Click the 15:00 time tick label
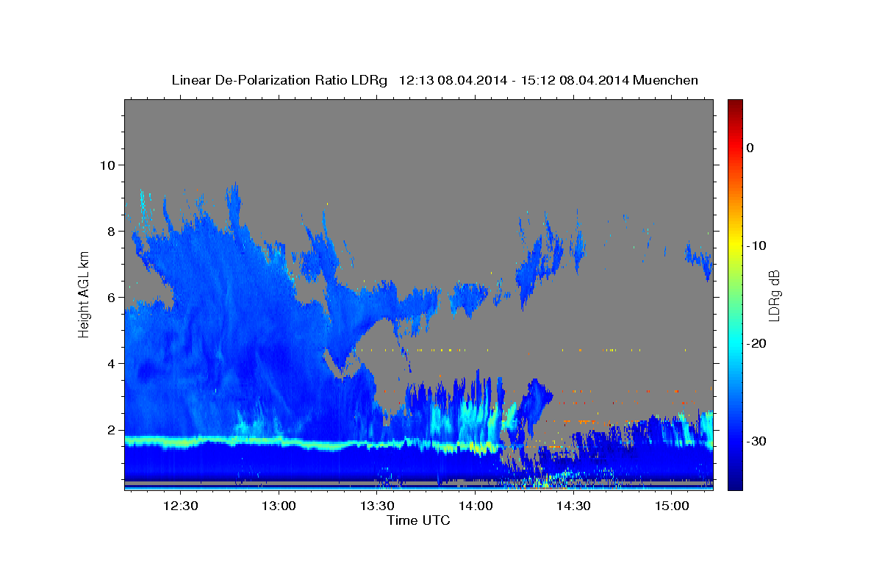This screenshot has height=588, width=882. (672, 506)
